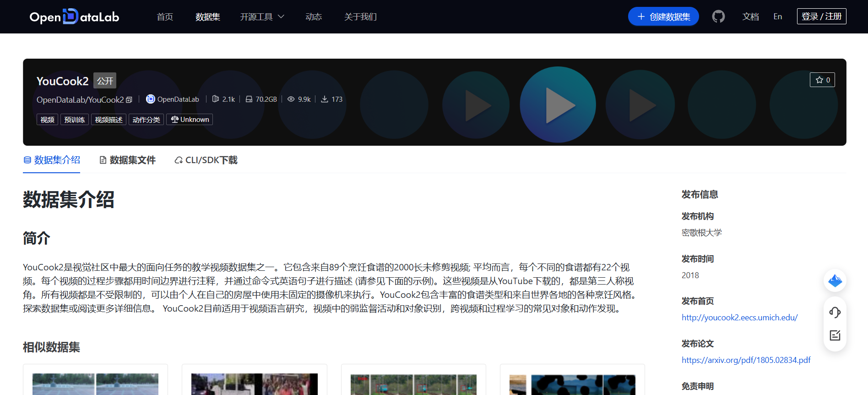Go to the 首页 nav item
This screenshot has width=868, height=395.
[165, 16]
